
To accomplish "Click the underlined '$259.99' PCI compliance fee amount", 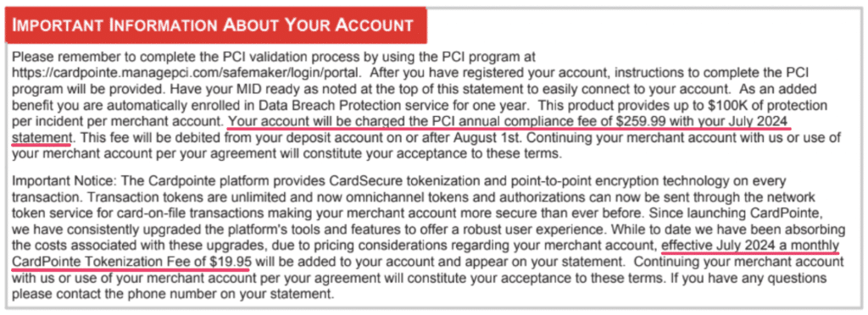I will [635, 122].
